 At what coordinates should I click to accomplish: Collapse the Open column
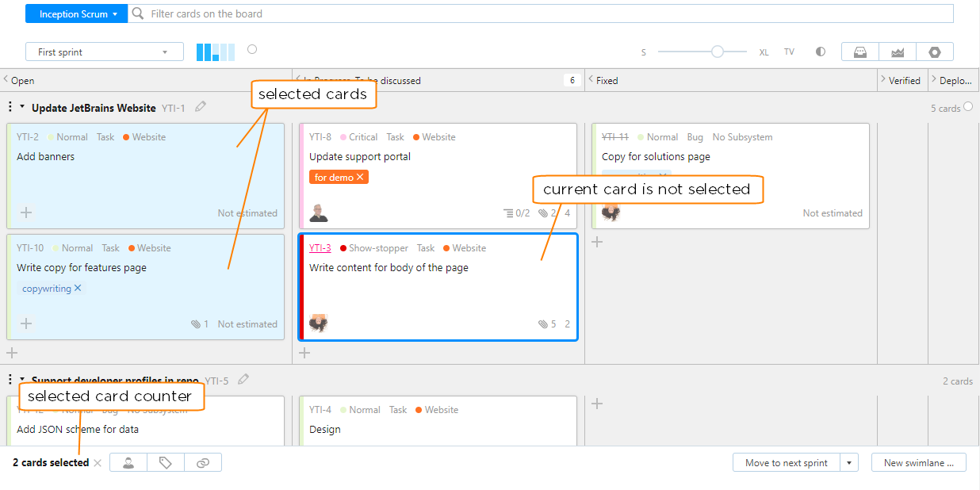tap(6, 80)
